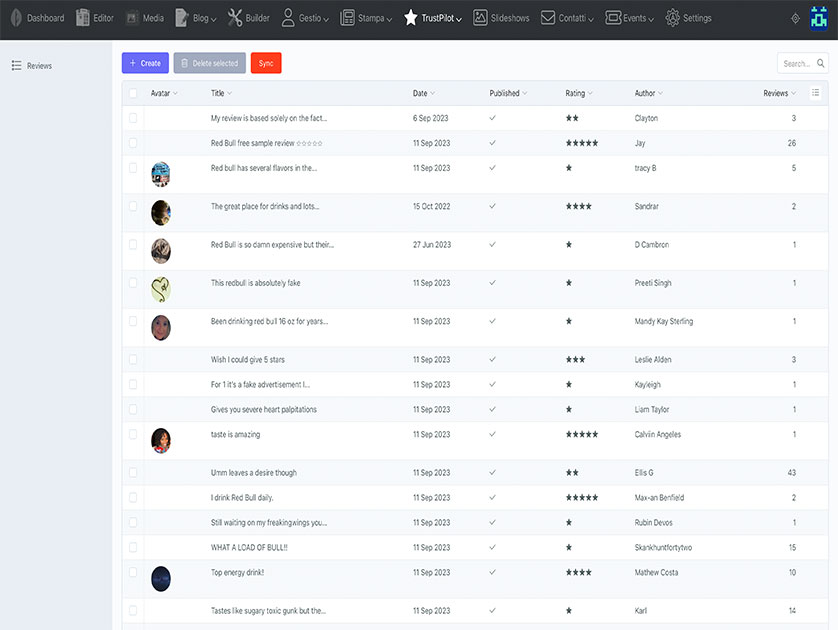Click D Cambron's avatar thumbnail
This screenshot has width=838, height=630.
coord(161,251)
